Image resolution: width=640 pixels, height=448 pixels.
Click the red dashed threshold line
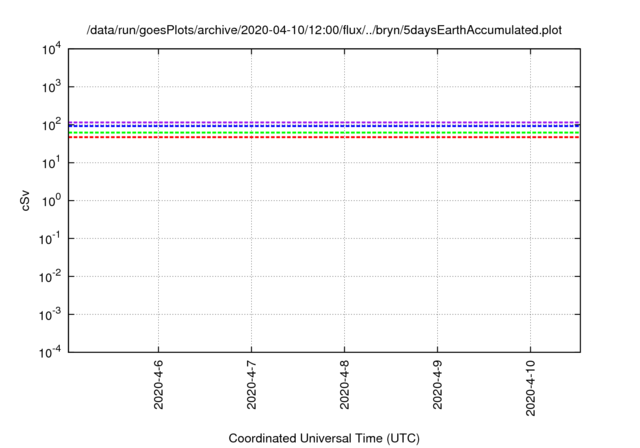coord(324,137)
